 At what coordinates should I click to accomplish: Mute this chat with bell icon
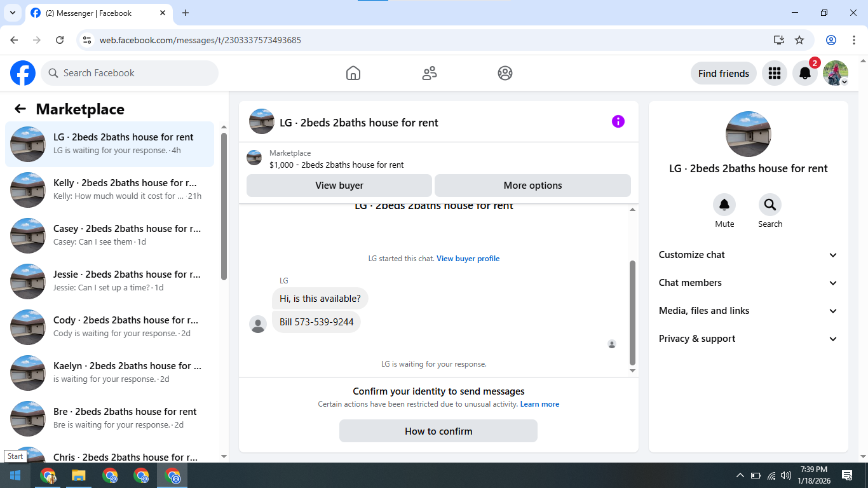click(724, 205)
